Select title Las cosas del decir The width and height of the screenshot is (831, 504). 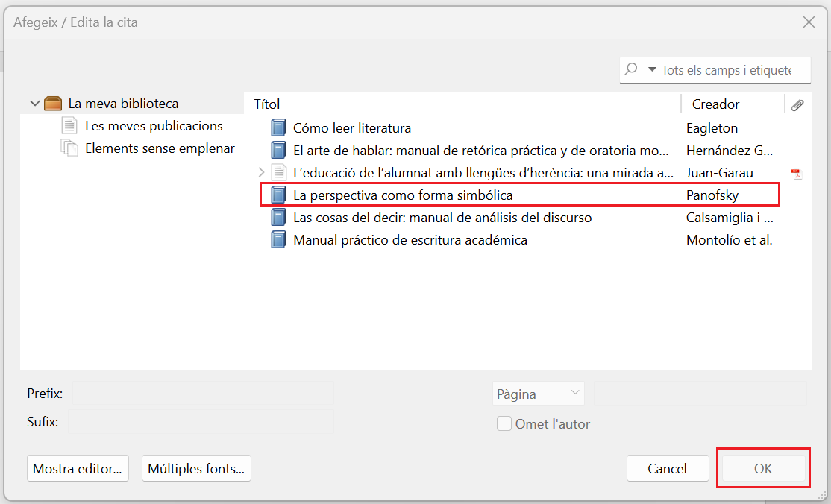(x=442, y=217)
